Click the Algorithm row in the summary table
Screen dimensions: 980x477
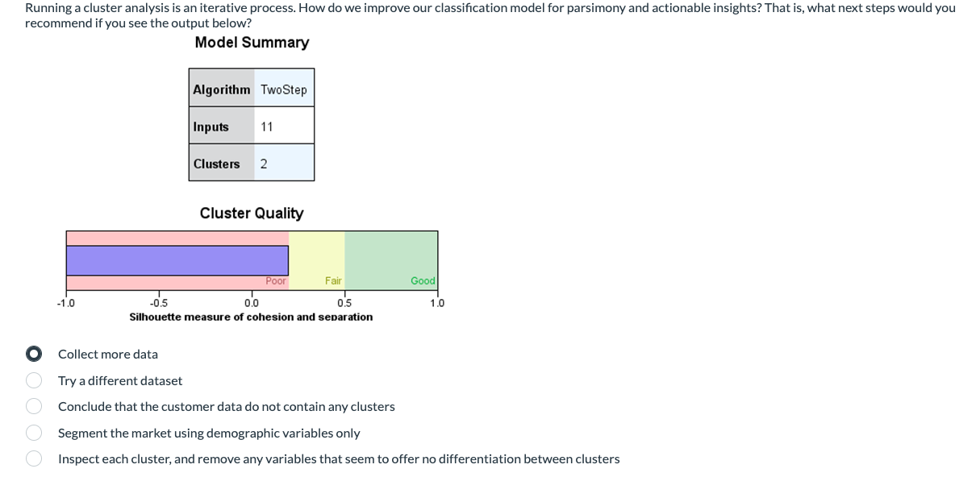(x=222, y=89)
